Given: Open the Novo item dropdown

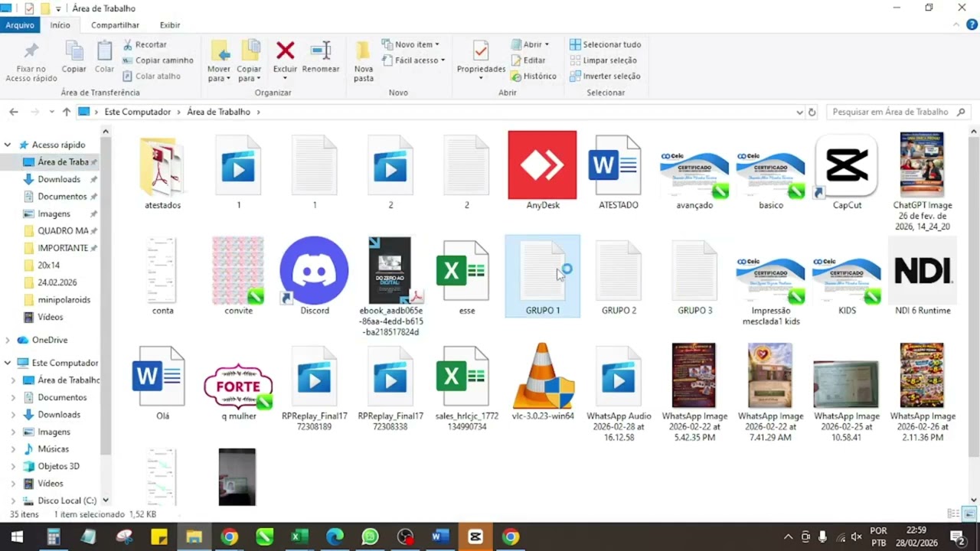Looking at the screenshot, I should pos(412,44).
